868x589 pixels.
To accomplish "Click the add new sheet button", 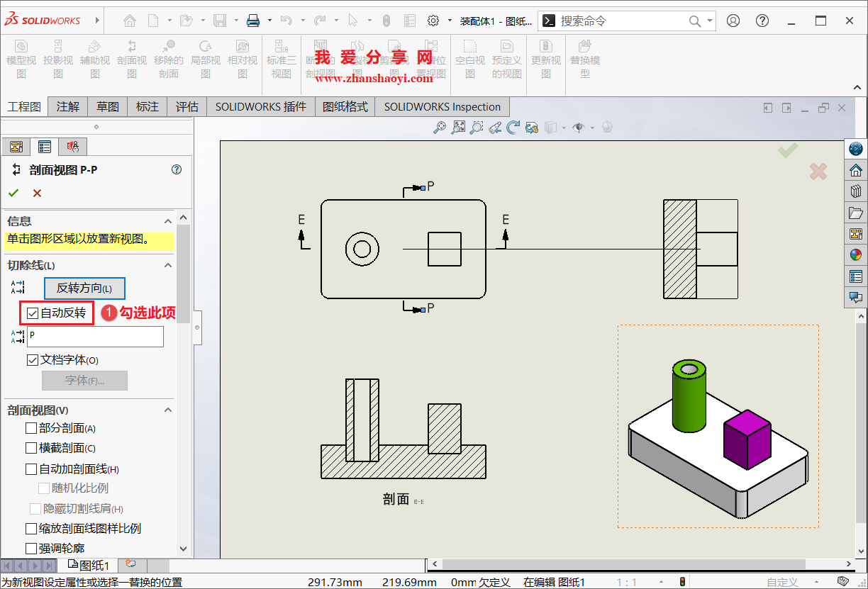I will click(x=130, y=564).
